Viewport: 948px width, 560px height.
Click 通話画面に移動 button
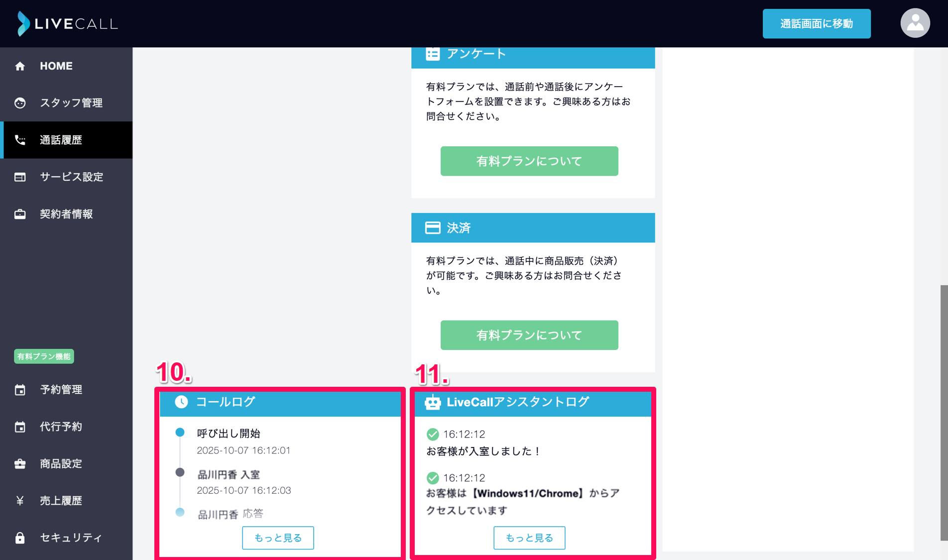(x=817, y=23)
